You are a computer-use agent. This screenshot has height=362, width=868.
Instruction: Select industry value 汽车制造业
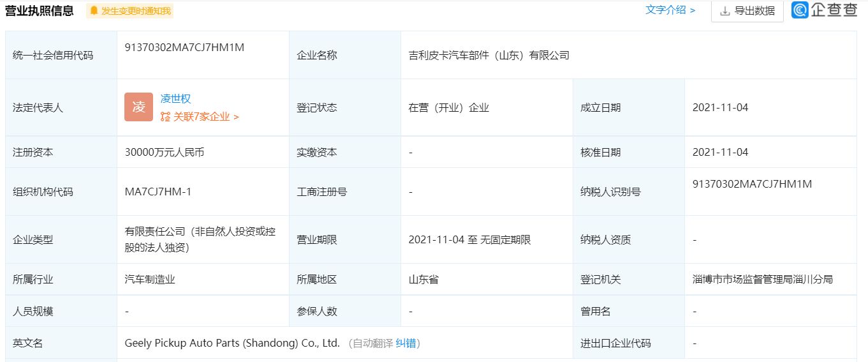(x=150, y=279)
